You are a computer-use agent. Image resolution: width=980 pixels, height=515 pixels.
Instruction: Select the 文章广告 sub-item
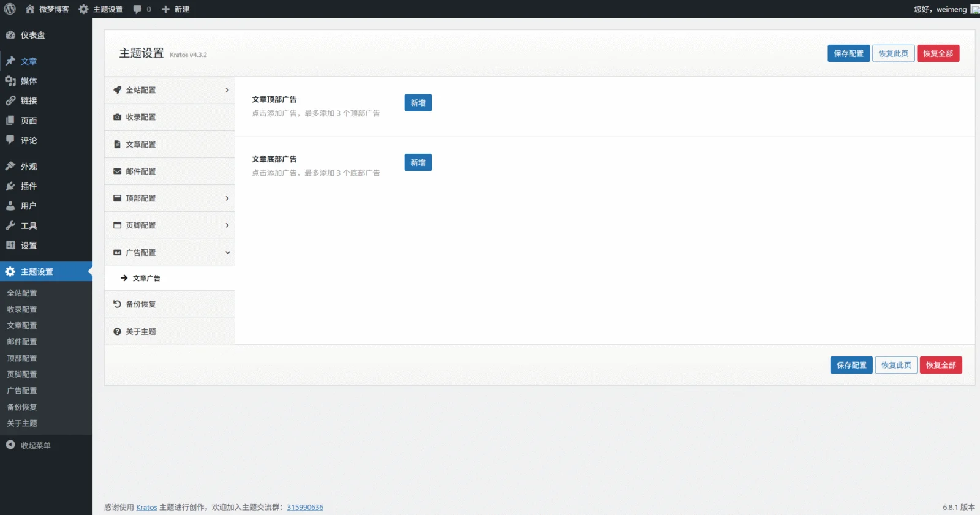[x=146, y=278]
